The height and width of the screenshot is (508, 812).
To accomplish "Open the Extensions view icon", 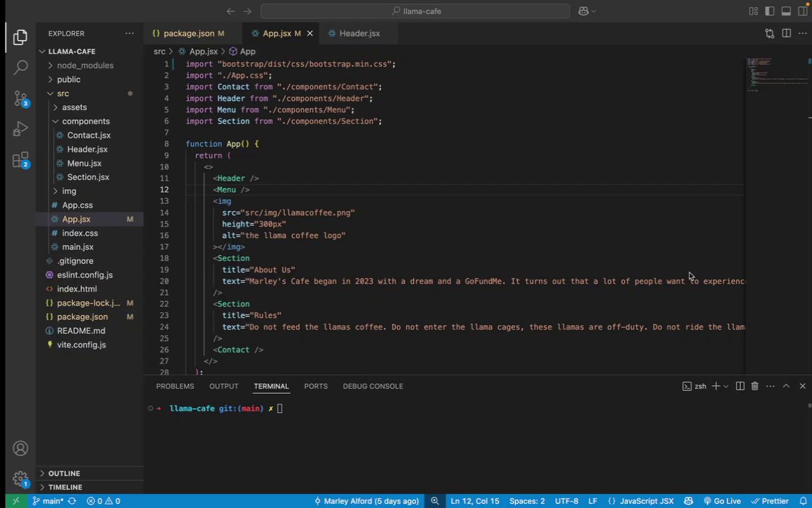I will [20, 160].
